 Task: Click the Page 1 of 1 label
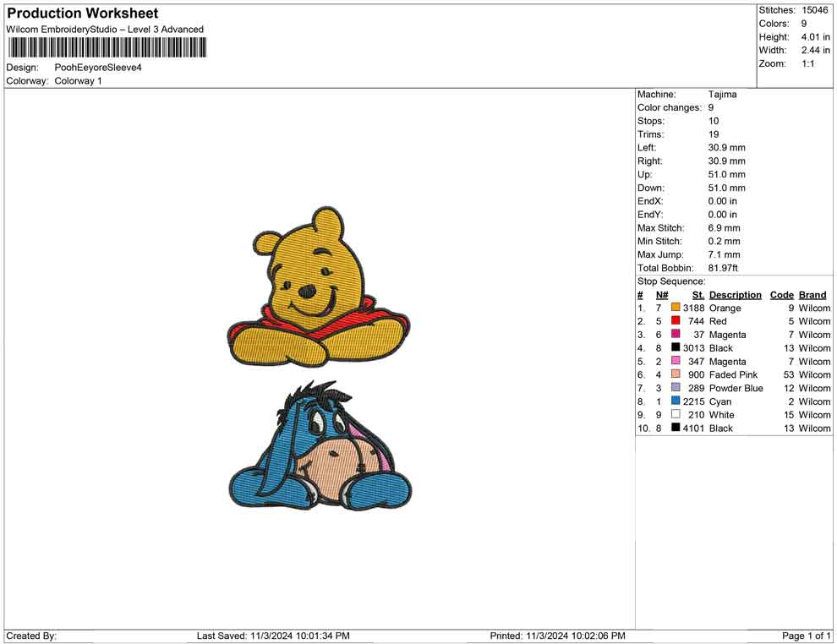(x=806, y=636)
